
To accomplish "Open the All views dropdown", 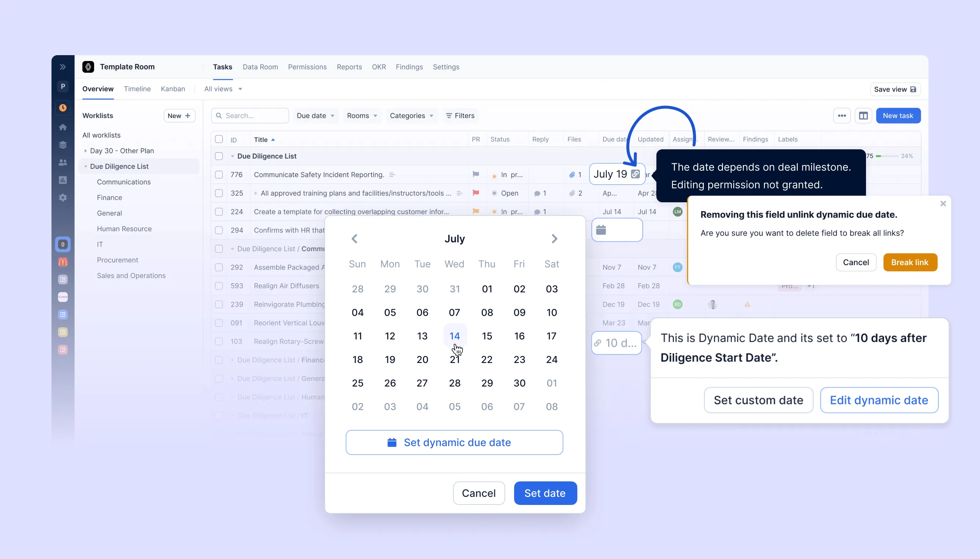I will click(x=223, y=89).
